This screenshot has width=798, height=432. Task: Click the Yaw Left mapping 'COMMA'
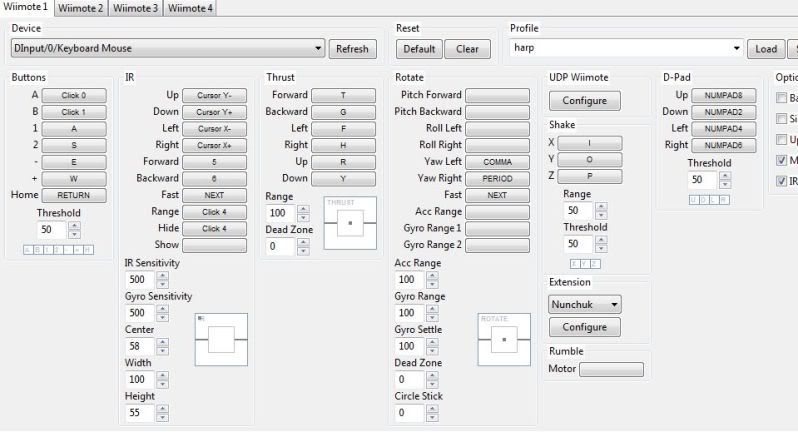click(497, 162)
